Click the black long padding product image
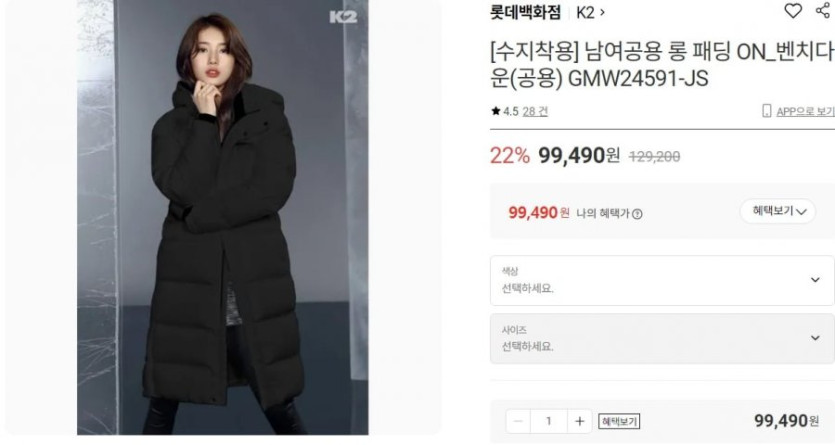The height and width of the screenshot is (445, 835). (223, 217)
